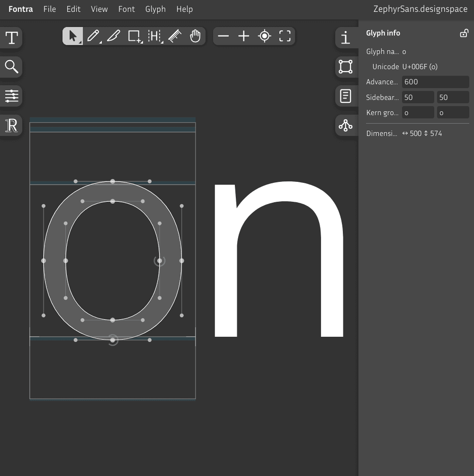Toggle full screen mode
Screen dimensions: 474x476
click(285, 36)
